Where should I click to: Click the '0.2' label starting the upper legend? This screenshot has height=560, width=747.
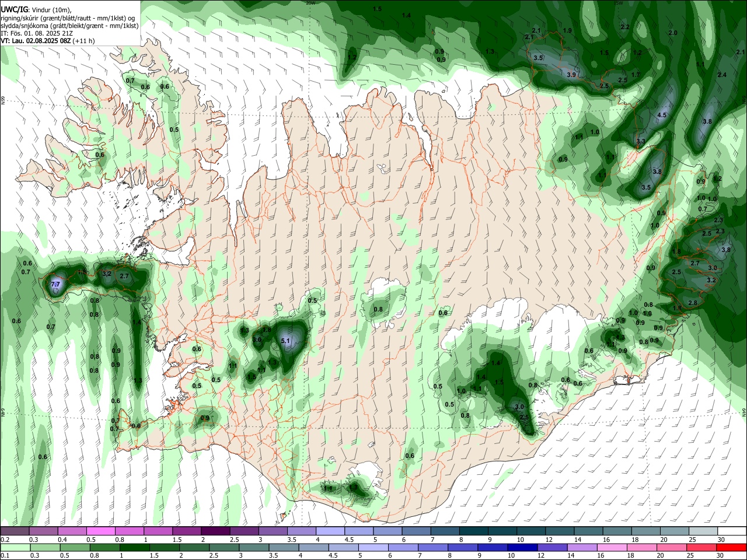click(x=5, y=540)
